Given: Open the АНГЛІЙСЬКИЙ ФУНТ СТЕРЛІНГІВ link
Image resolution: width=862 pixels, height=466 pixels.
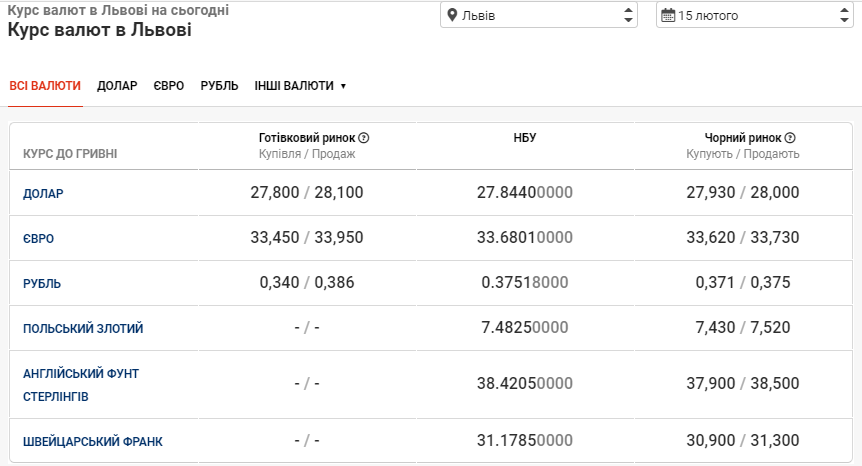Looking at the screenshot, I should (x=81, y=385).
